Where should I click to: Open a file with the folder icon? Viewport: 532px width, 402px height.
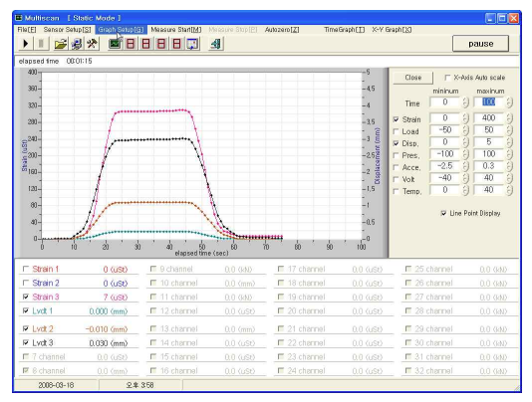point(61,44)
